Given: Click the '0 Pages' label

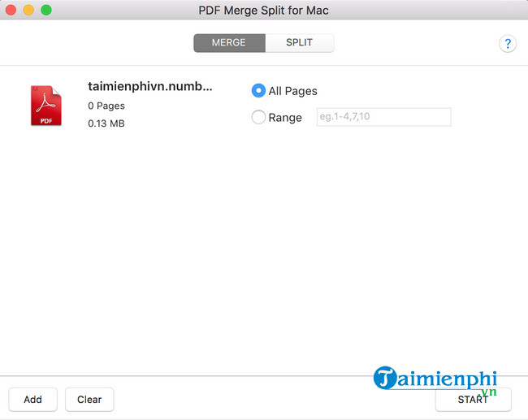Looking at the screenshot, I should pyautogui.click(x=106, y=106).
